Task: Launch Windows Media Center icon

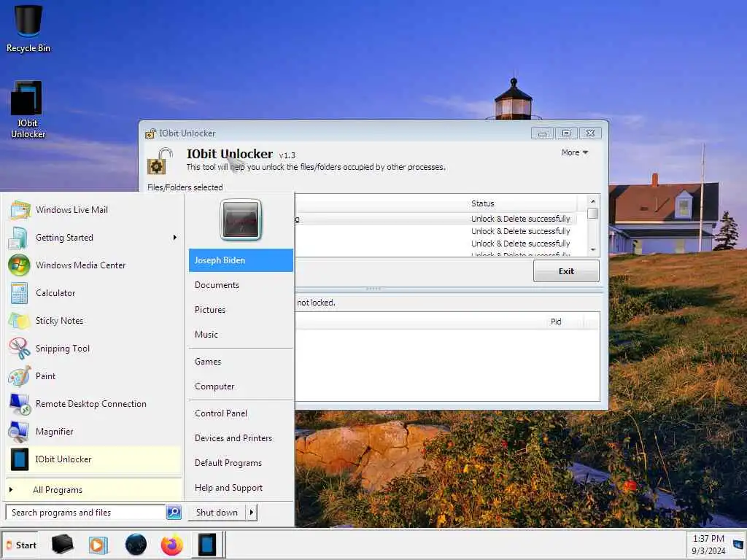Action: [x=19, y=265]
